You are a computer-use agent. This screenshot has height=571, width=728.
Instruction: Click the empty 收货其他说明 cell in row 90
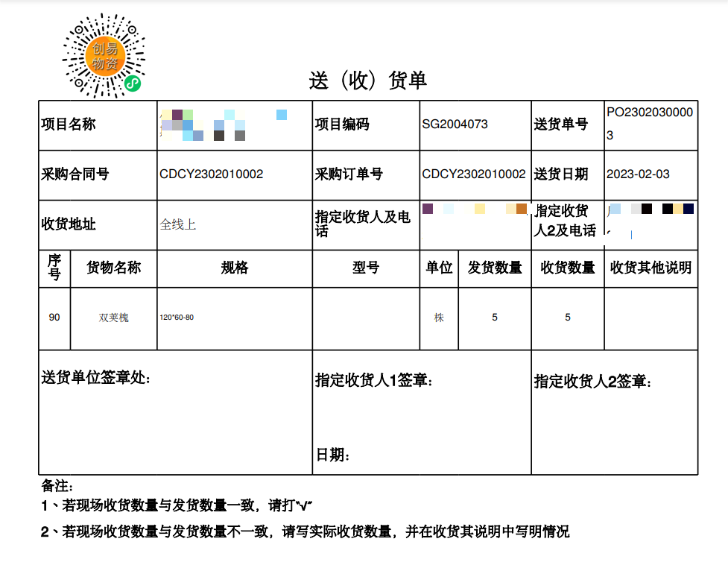(x=651, y=318)
